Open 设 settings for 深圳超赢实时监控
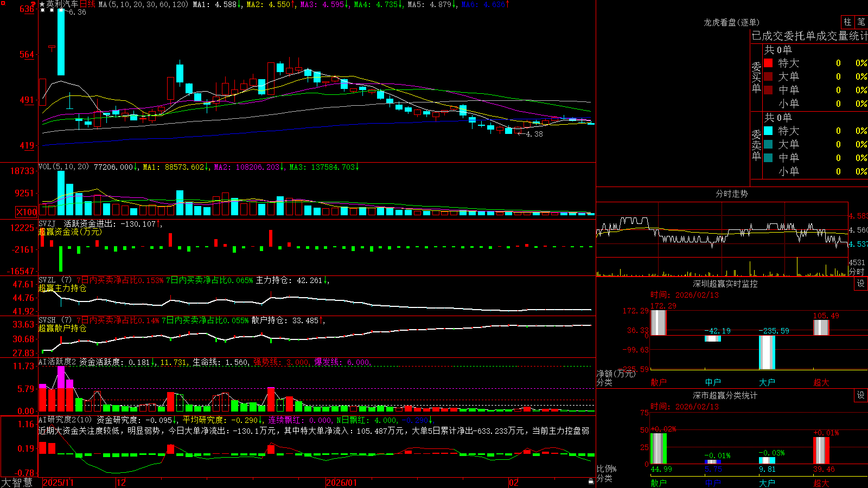The width and height of the screenshot is (868, 488). pos(861,284)
